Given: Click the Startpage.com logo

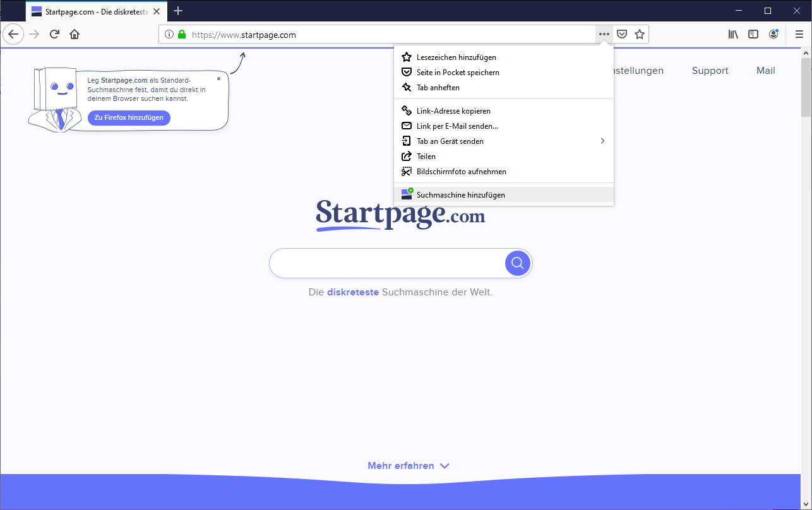Looking at the screenshot, I should (400, 215).
